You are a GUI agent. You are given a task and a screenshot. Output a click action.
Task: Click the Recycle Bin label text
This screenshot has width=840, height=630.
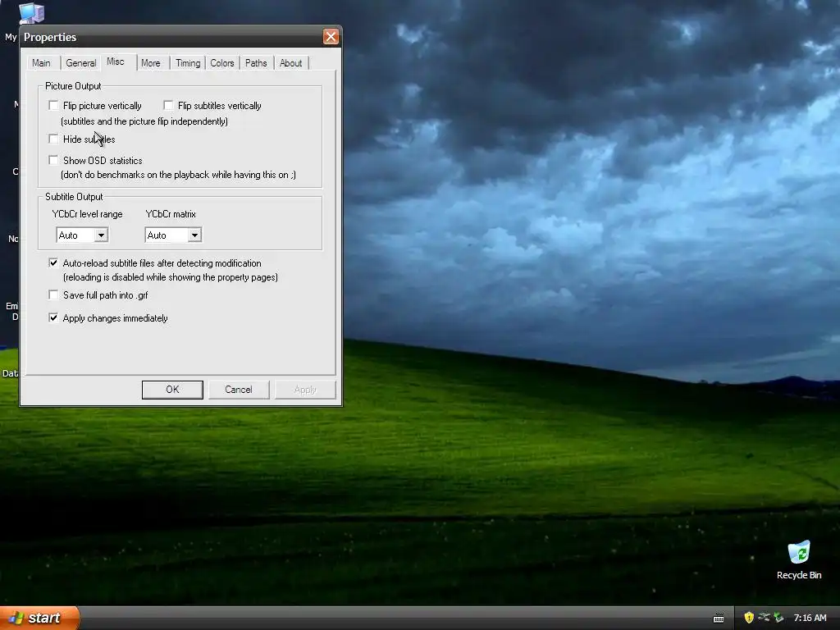[799, 575]
